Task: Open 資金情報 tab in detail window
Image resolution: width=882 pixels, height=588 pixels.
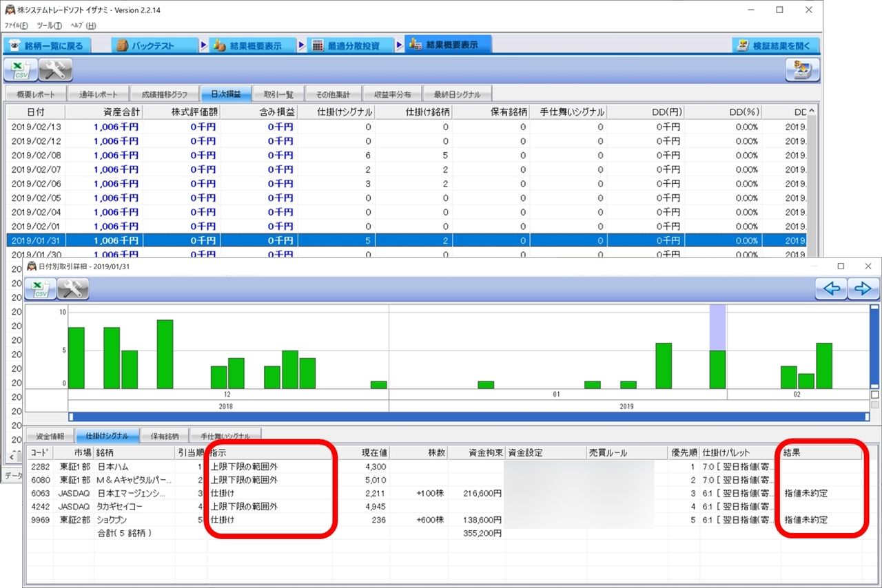Action: (x=50, y=436)
